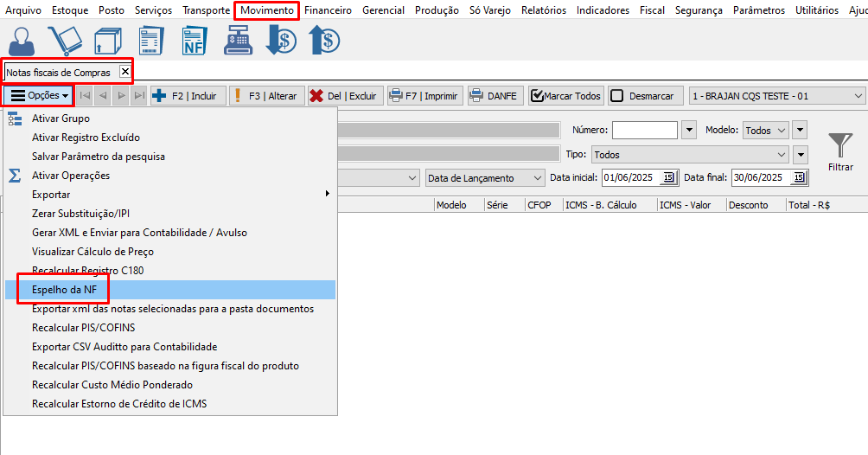Open calendar picker for Data inicial

[x=669, y=177]
